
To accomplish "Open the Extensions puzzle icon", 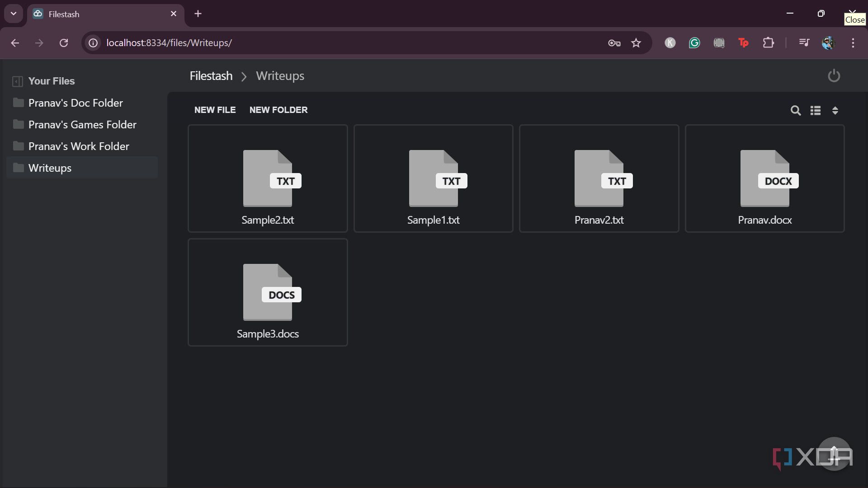I will pyautogui.click(x=768, y=43).
